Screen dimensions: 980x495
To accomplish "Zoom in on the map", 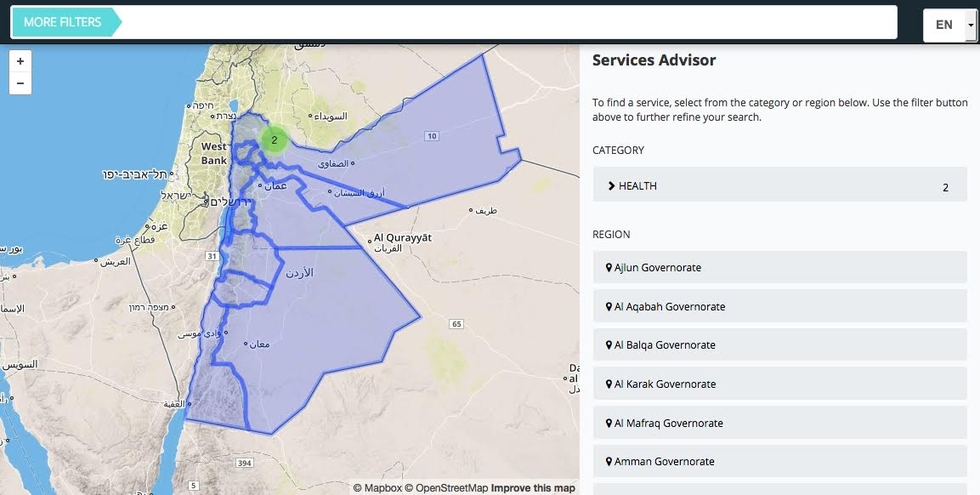I will coord(20,61).
